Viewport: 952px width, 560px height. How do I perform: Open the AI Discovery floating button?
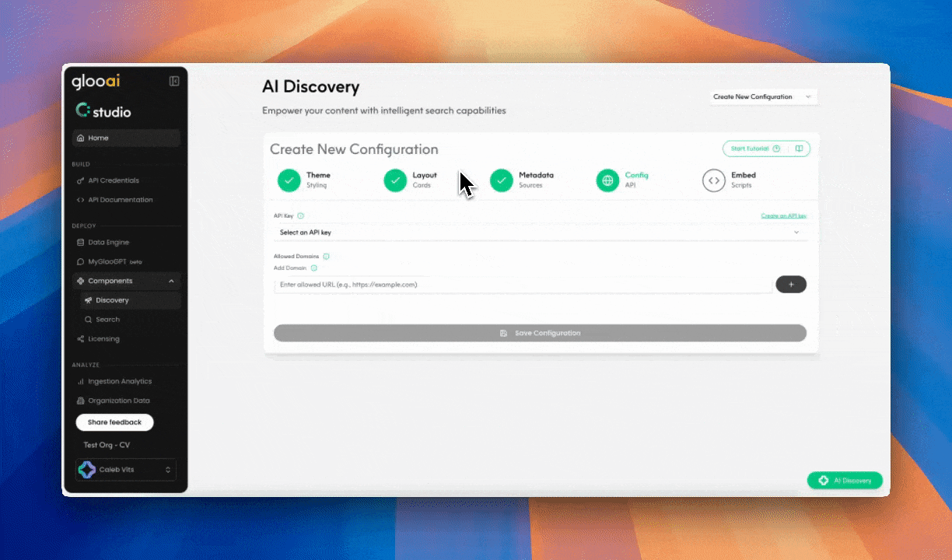click(845, 481)
